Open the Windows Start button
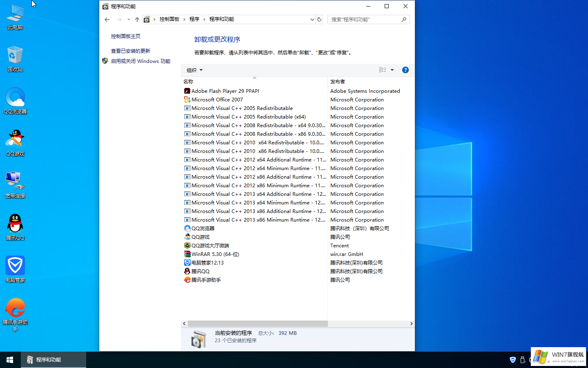This screenshot has height=368, width=588. [10, 360]
